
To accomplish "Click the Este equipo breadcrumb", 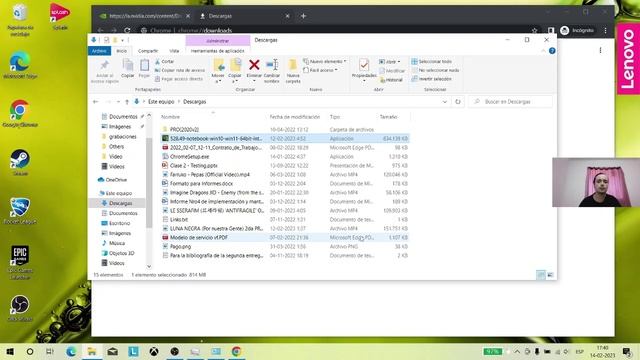I will click(x=161, y=102).
